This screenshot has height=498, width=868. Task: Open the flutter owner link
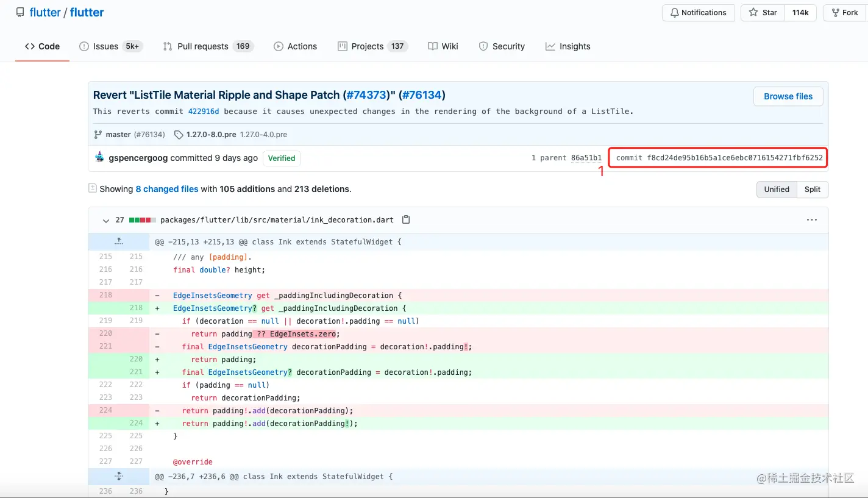[45, 12]
